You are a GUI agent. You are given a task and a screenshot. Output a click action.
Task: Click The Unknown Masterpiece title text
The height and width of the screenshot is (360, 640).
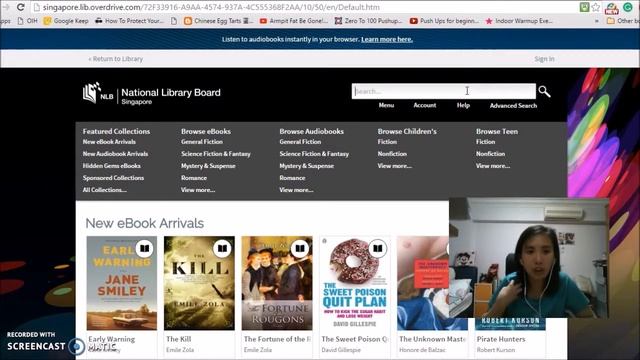click(x=432, y=339)
